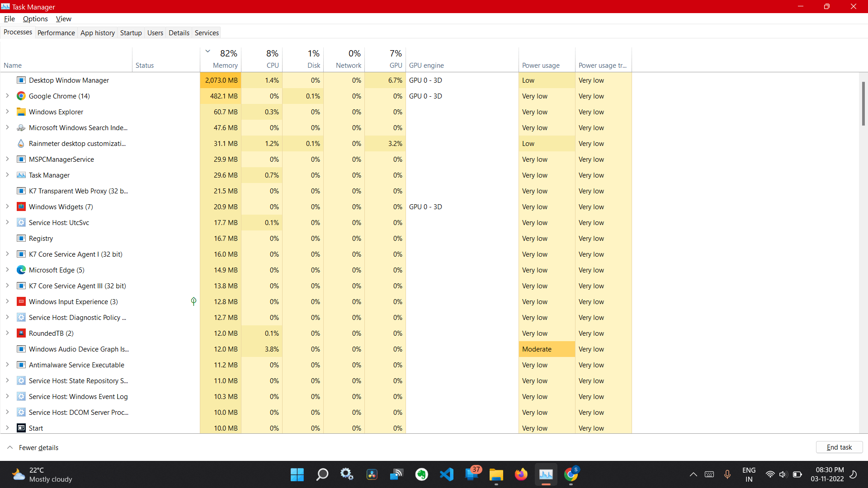The width and height of the screenshot is (868, 488).
Task: Expand Windows Input Experience (3) group
Action: (x=7, y=302)
